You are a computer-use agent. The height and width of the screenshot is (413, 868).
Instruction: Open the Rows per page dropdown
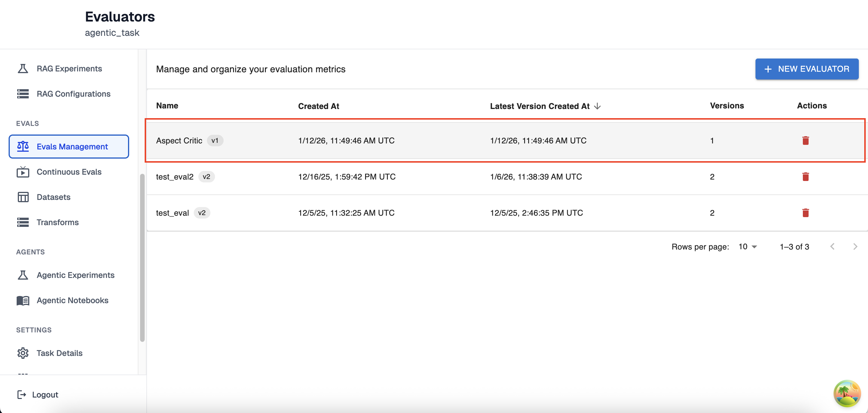(748, 247)
